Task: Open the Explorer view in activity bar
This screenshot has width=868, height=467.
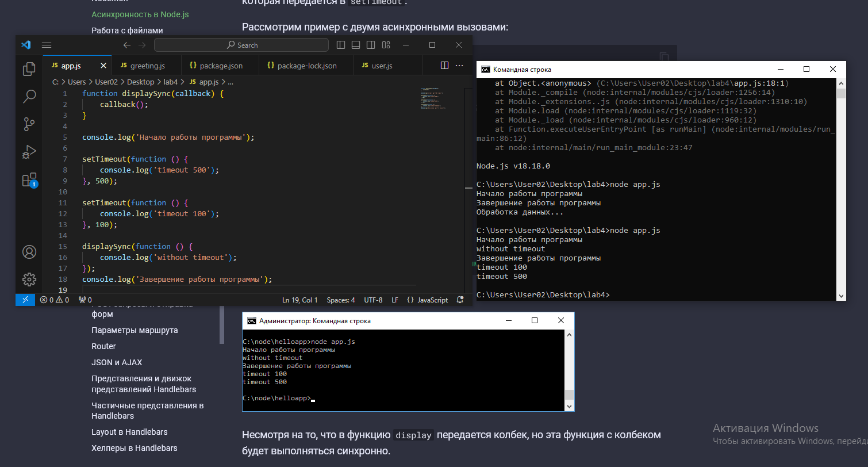Action: (x=29, y=70)
